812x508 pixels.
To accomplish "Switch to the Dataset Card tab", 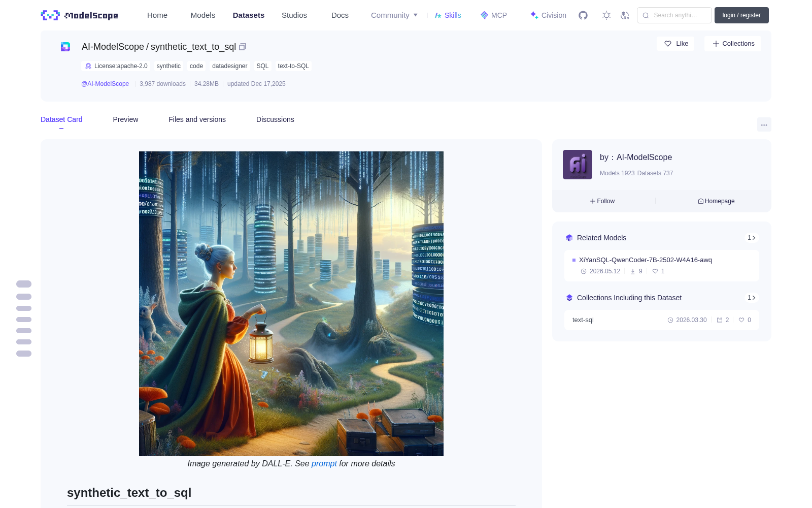I will [61, 119].
